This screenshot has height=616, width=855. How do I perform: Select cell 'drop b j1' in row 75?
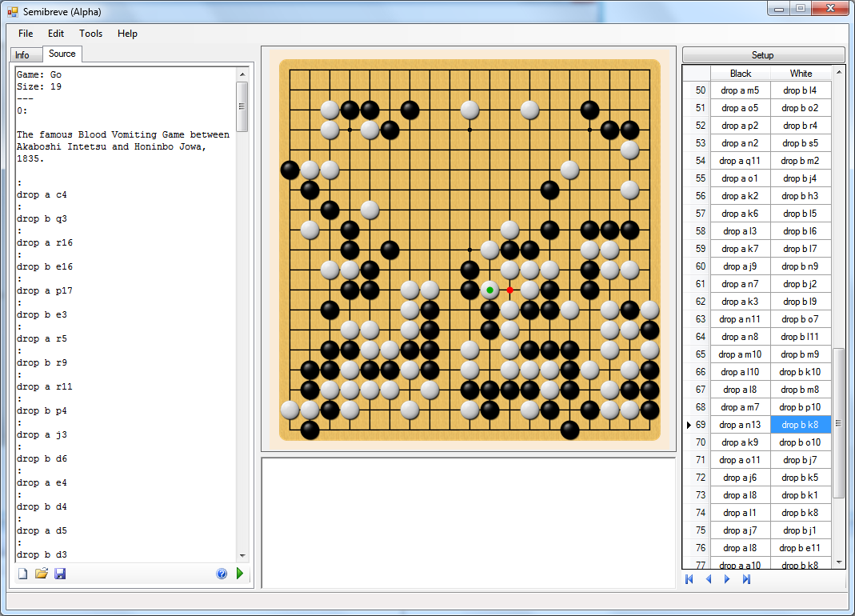[x=800, y=530]
